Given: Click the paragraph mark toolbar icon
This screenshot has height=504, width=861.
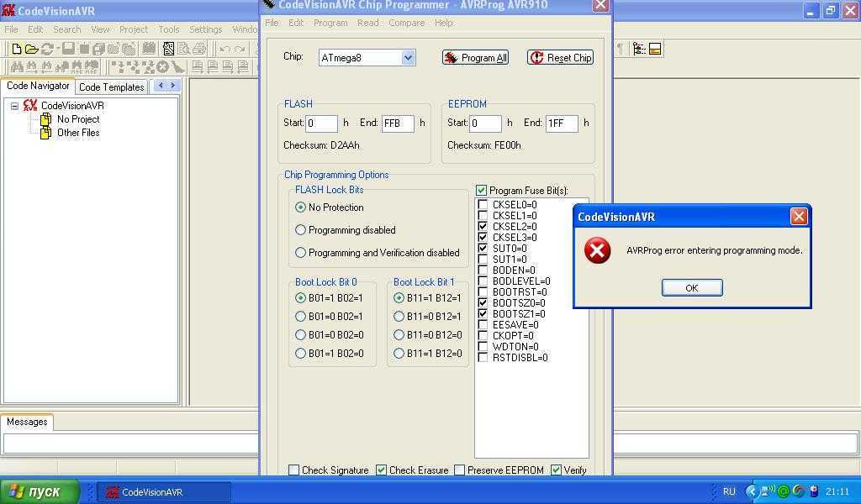Looking at the screenshot, I should click(x=620, y=49).
